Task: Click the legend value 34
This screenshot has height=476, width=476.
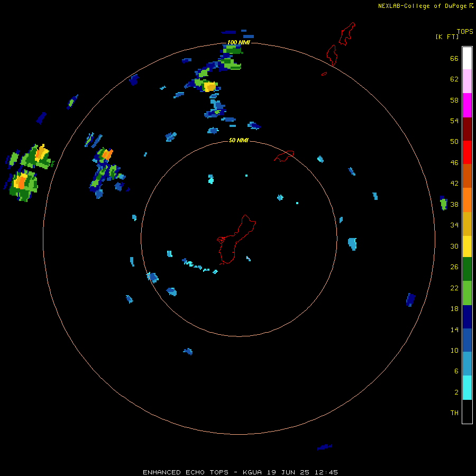Action: [x=454, y=225]
